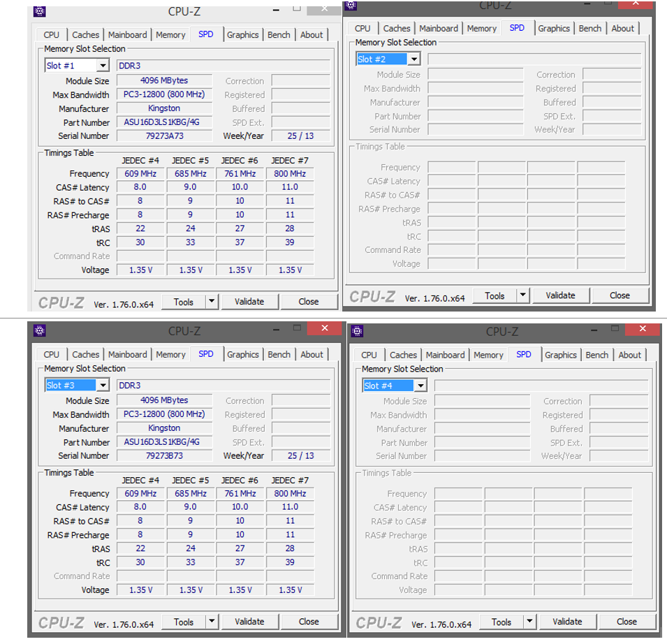667x644 pixels.
Task: Open the Caches tab in the Slot #1 window
Action: (x=85, y=35)
